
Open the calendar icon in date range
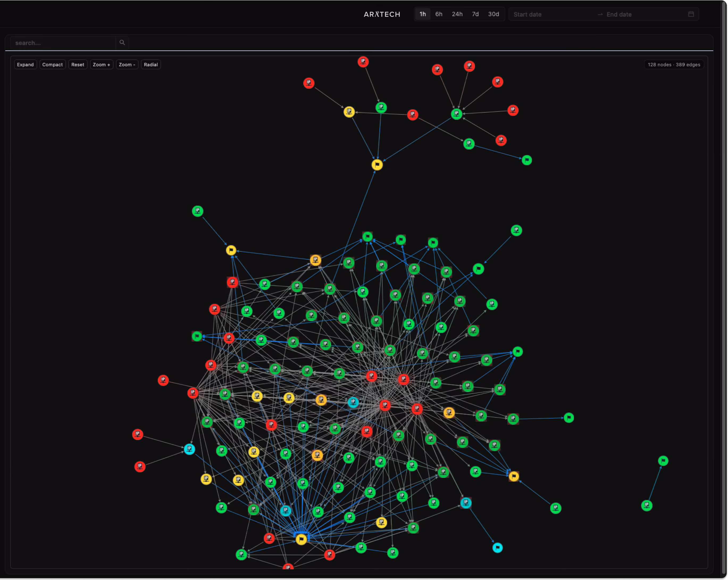click(691, 14)
